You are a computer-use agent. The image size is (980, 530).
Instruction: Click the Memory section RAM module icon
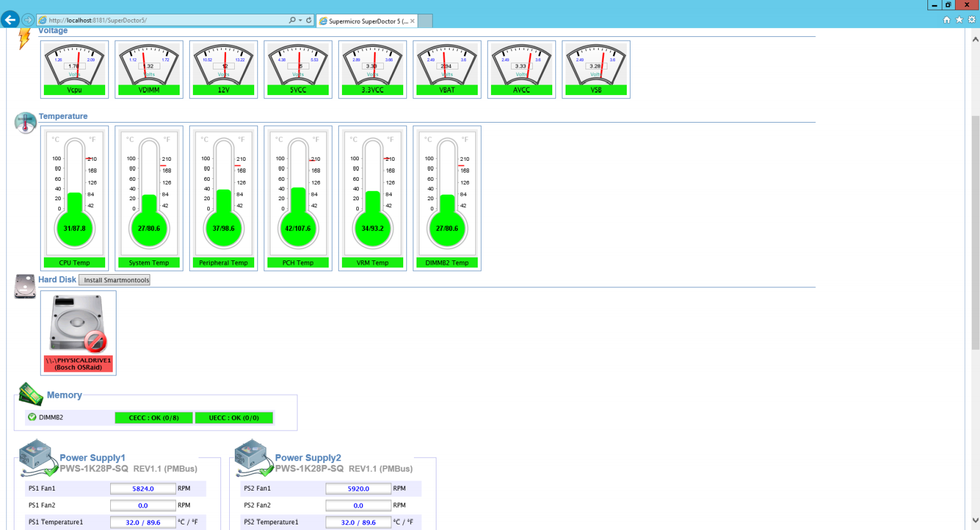[x=31, y=394]
